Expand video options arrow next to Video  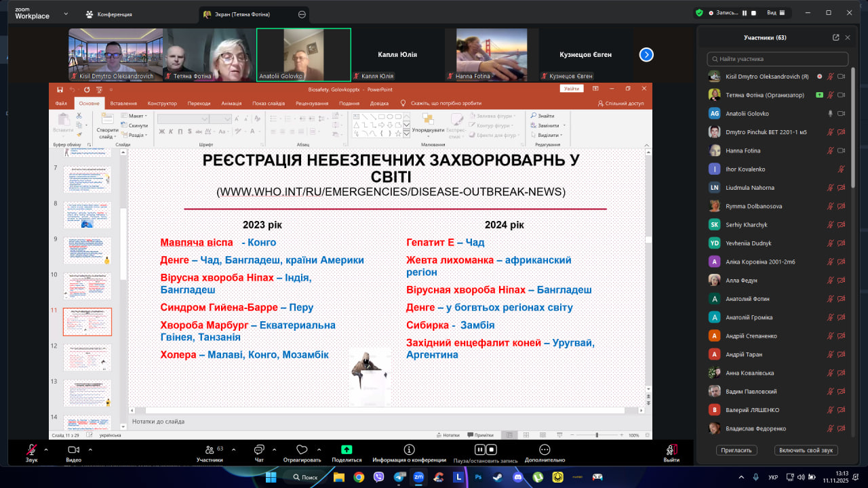tap(88, 449)
